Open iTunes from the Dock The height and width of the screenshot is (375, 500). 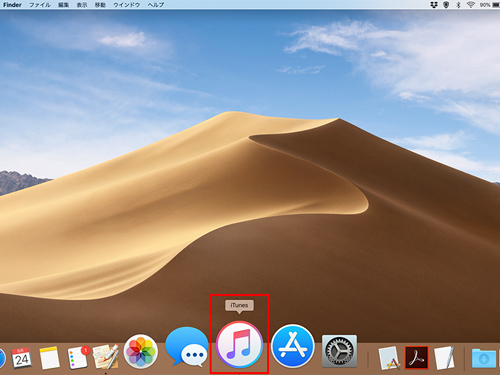point(239,345)
